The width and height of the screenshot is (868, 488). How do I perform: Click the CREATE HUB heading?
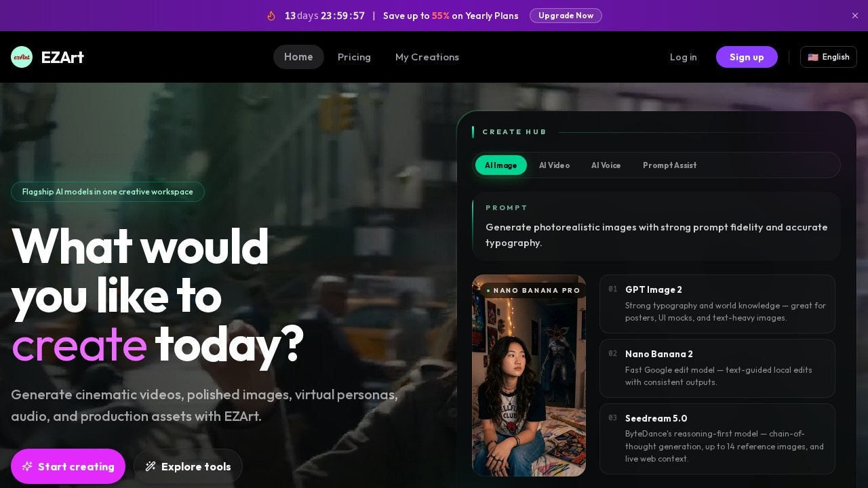[514, 132]
